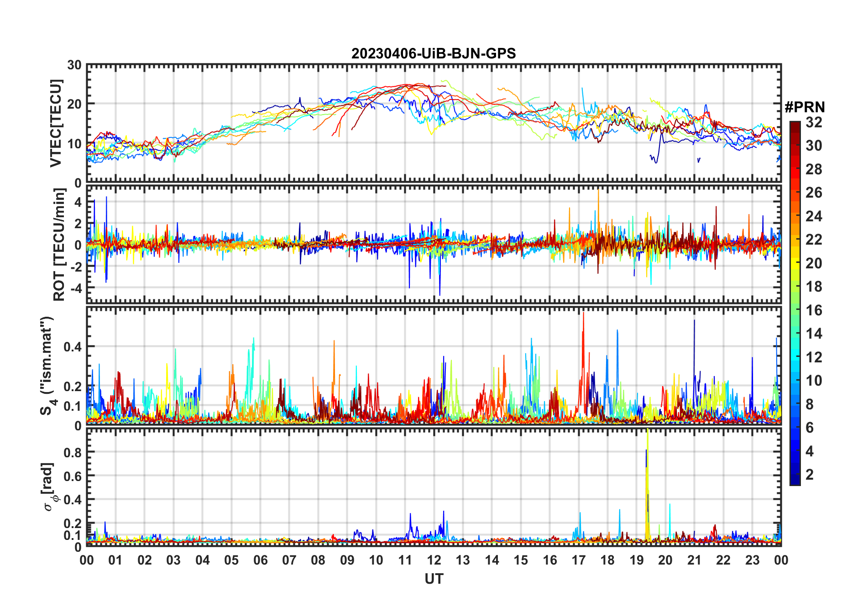Click the plot title "20230406-UiB-BJN-GPS"

434,54
